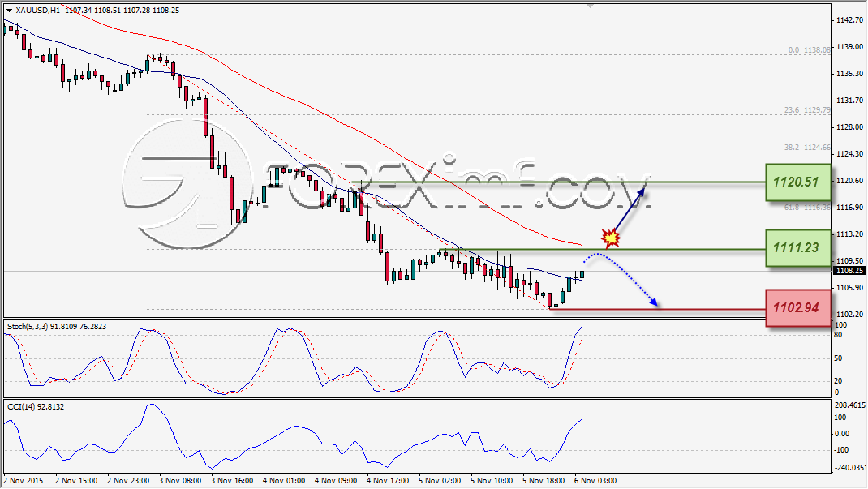Click the 3 Nov 08:00 time label
The height and width of the screenshot is (489, 868).
[180, 480]
